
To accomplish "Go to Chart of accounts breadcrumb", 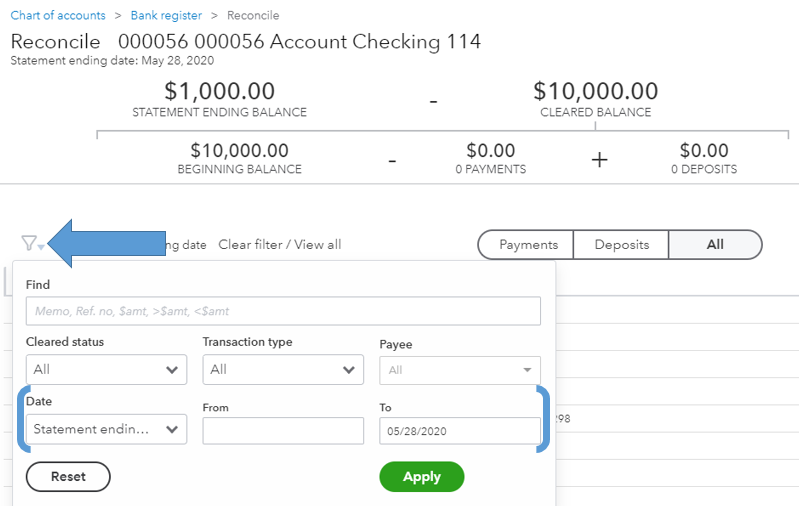I will coord(58,16).
